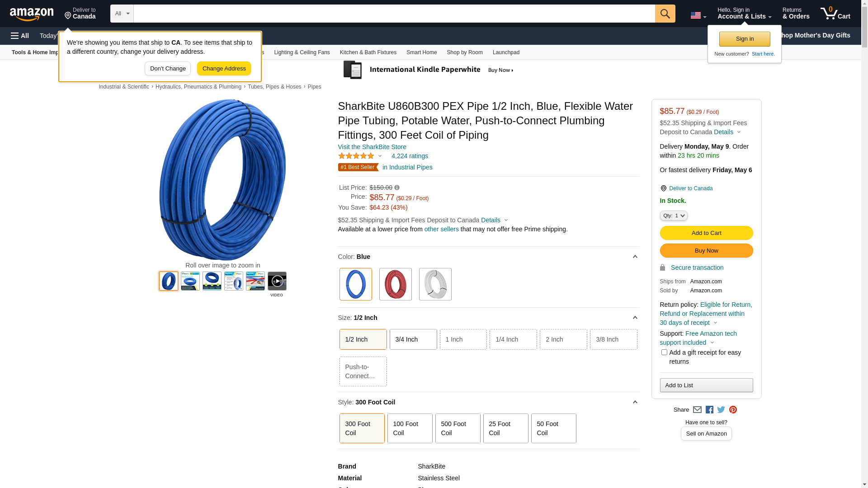The image size is (868, 488).
Task: Click the search magnifier button
Action: click(665, 14)
